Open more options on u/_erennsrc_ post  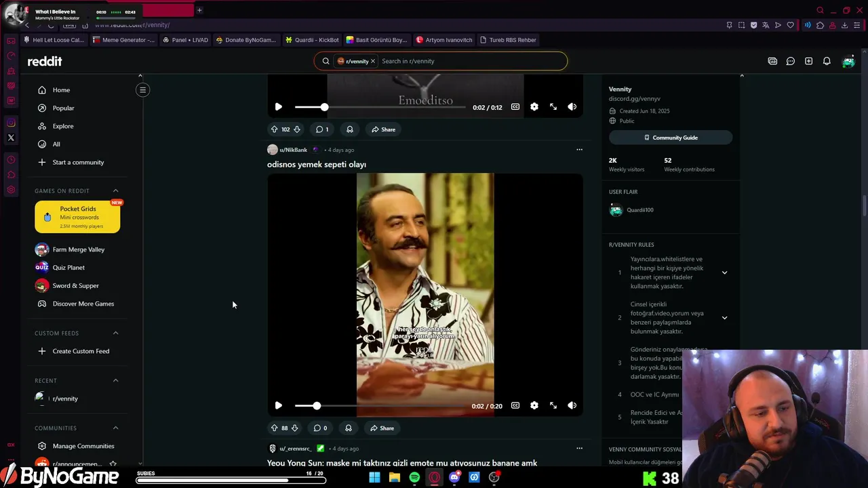pyautogui.click(x=579, y=448)
